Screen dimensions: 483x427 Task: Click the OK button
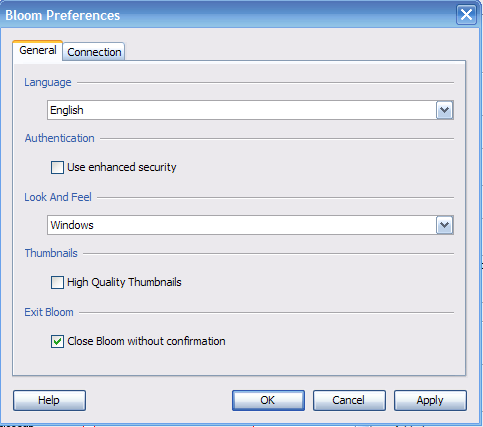(x=268, y=400)
